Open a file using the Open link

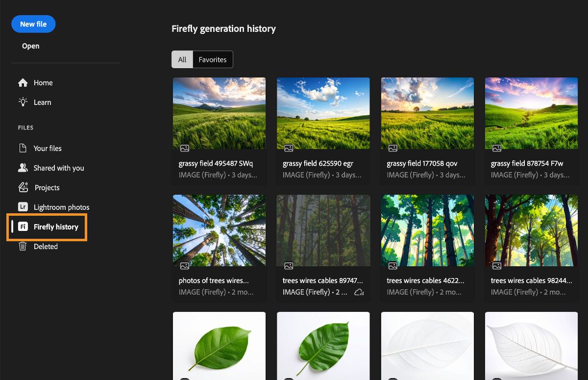[x=30, y=46]
